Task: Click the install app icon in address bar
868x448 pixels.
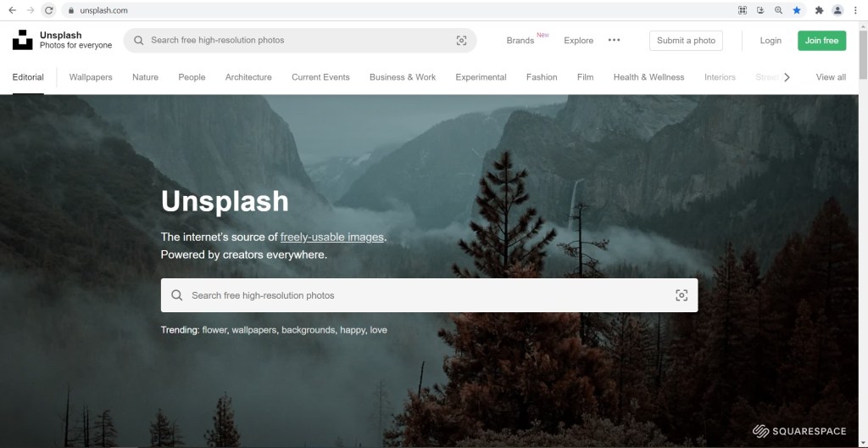Action: 760,10
